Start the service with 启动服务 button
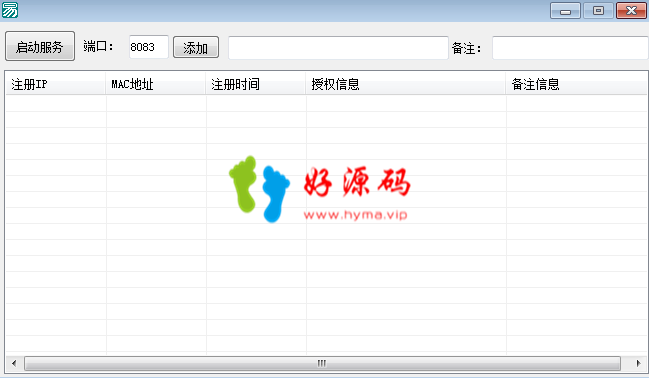Viewport: 649px width, 378px height. pos(40,46)
